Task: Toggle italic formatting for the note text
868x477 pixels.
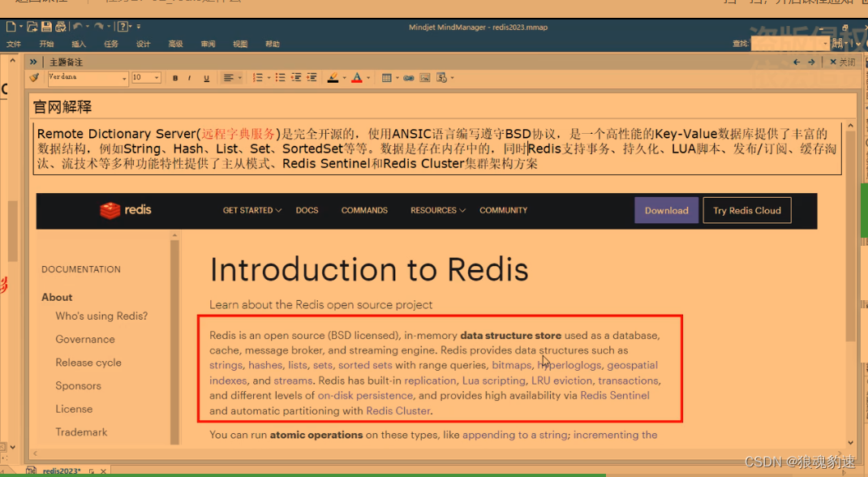Action: pos(189,77)
